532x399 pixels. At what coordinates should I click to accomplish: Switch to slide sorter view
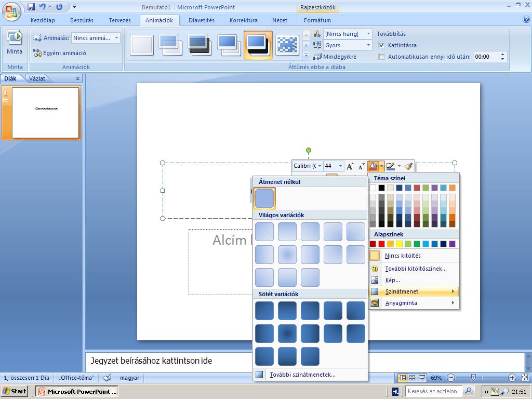tap(412, 378)
